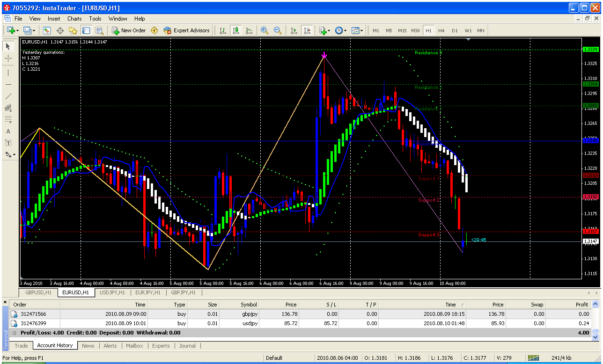The height and width of the screenshot is (364, 603).
Task: Select the Crosshair tool
Action: pyautogui.click(x=8, y=58)
